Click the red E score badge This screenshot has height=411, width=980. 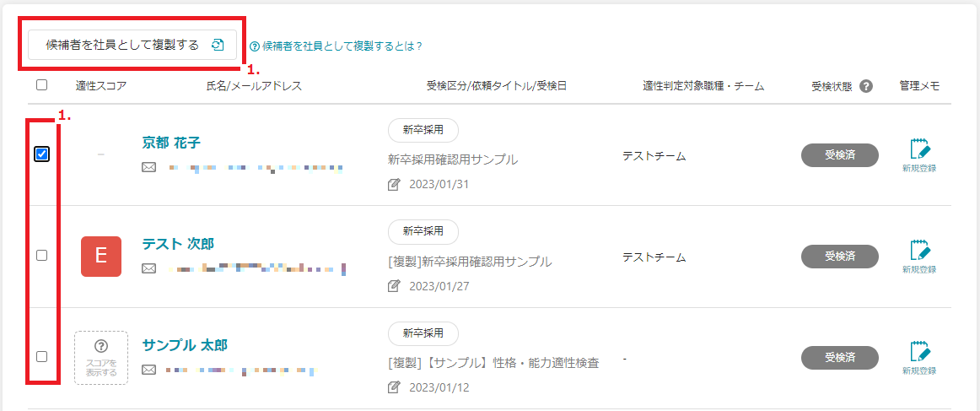click(101, 257)
